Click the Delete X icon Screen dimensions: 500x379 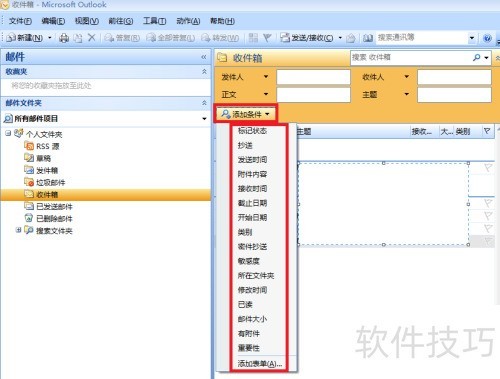(x=91, y=38)
